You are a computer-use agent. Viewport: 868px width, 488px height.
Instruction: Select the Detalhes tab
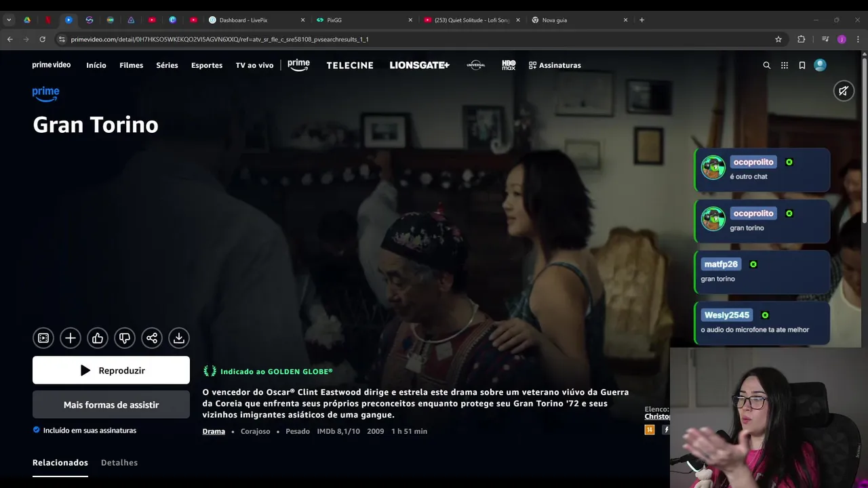point(119,462)
